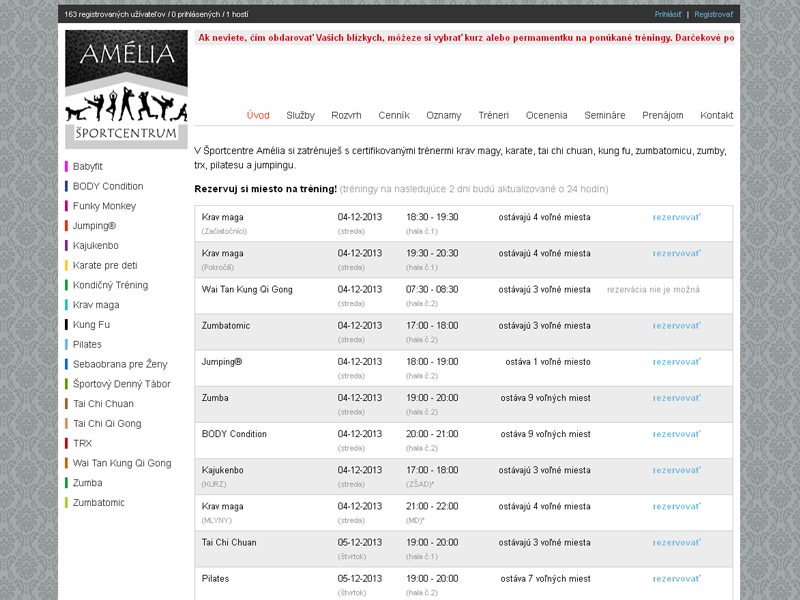Select BODY Condition in the sidebar
The image size is (800, 600).
(108, 186)
